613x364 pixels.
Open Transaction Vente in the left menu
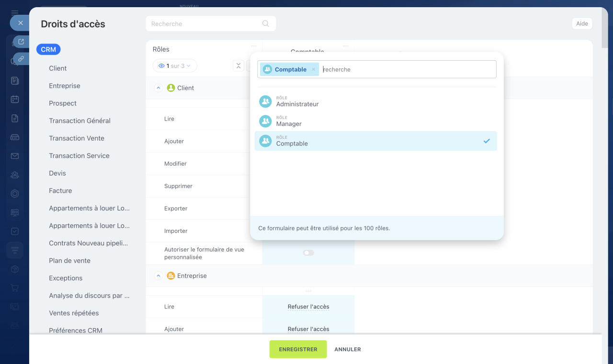(x=77, y=138)
